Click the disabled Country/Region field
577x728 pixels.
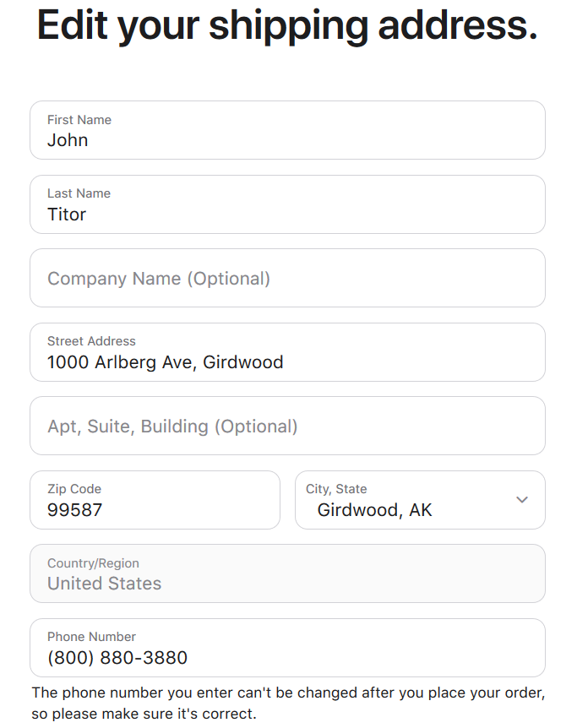(287, 573)
